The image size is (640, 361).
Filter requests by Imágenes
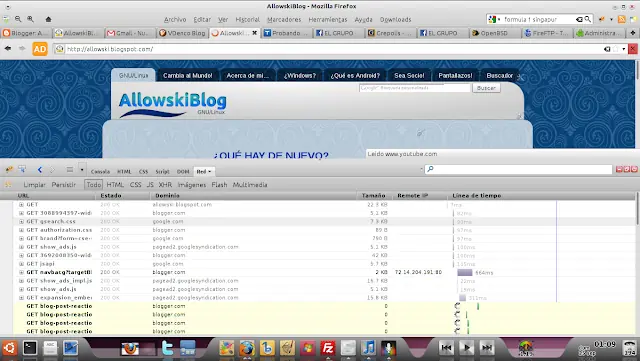click(x=192, y=185)
